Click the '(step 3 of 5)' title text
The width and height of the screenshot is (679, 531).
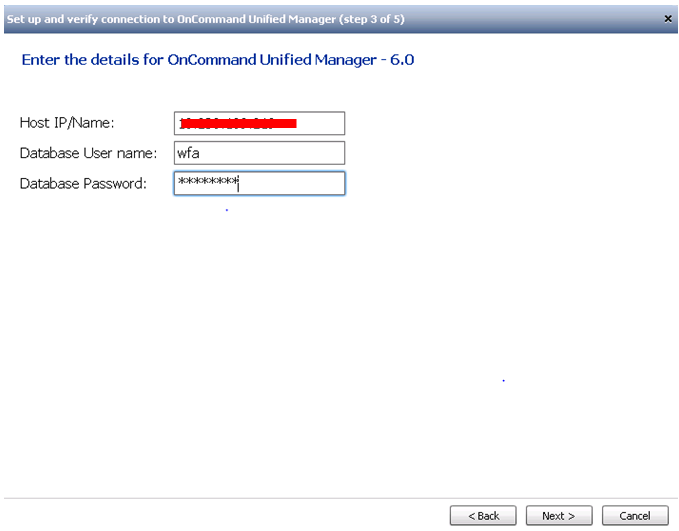(372, 19)
